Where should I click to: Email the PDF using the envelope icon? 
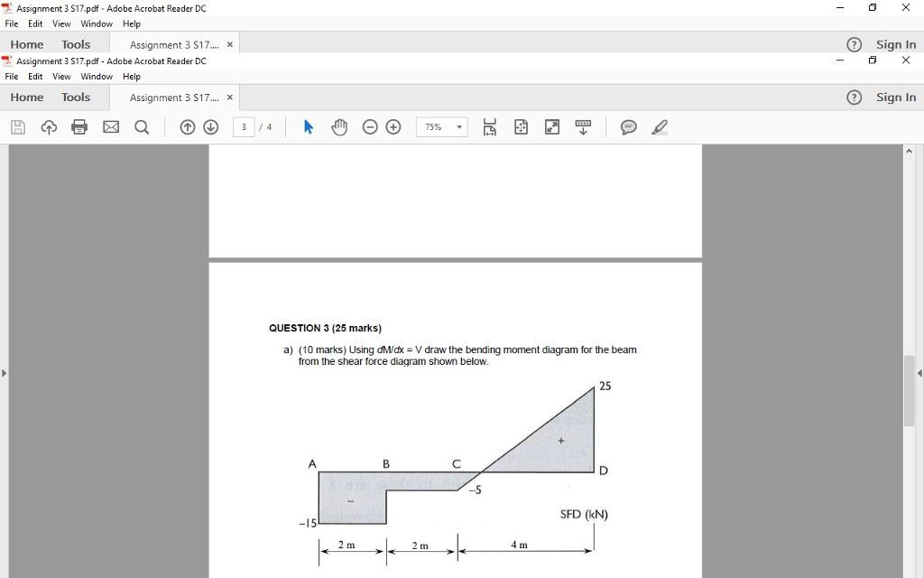click(x=111, y=126)
